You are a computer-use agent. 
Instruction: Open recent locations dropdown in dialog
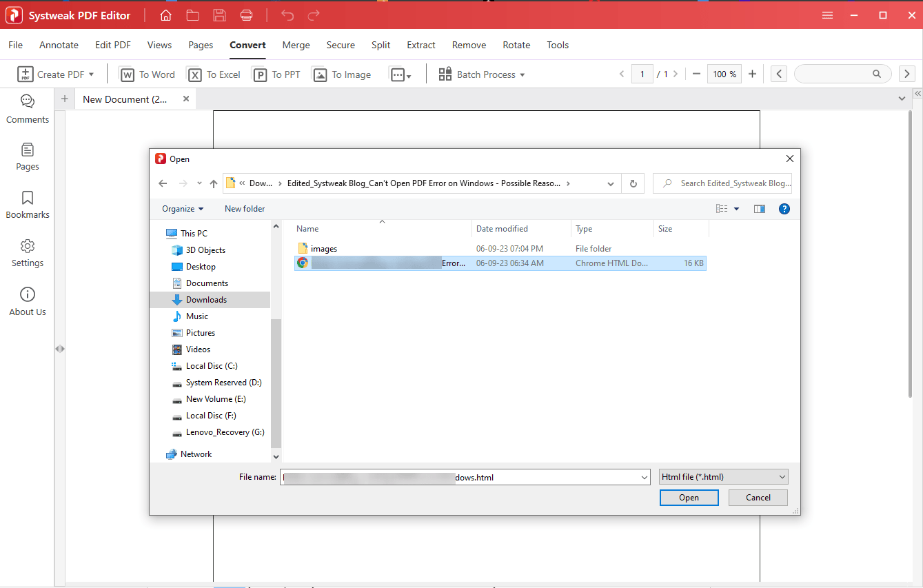click(x=200, y=183)
